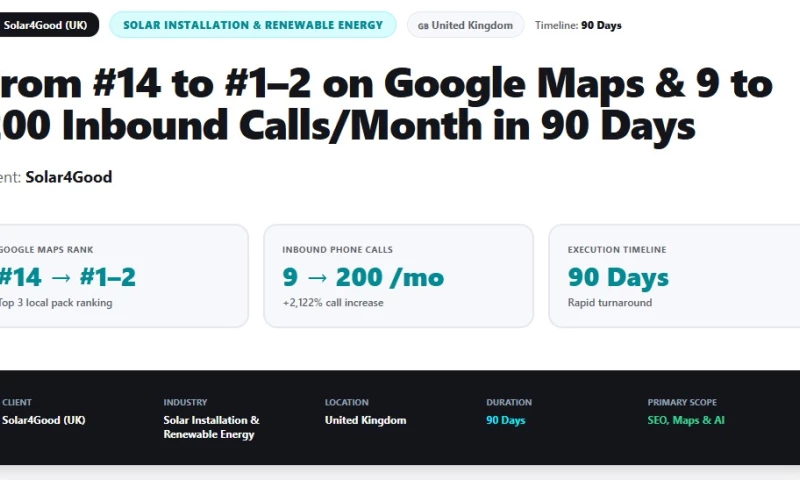Click the 'Timeline: 90 Days' text in header
800x480 pixels.
(x=578, y=26)
